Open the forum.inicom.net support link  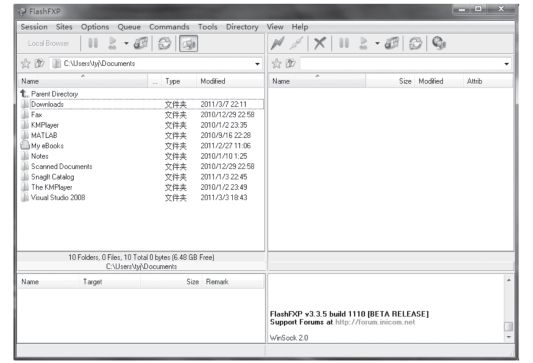(x=375, y=322)
